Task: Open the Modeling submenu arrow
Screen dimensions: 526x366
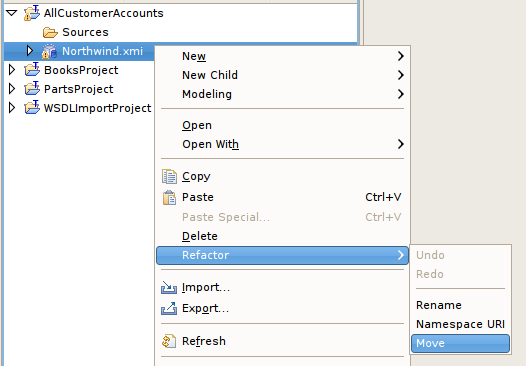Action: [400, 94]
